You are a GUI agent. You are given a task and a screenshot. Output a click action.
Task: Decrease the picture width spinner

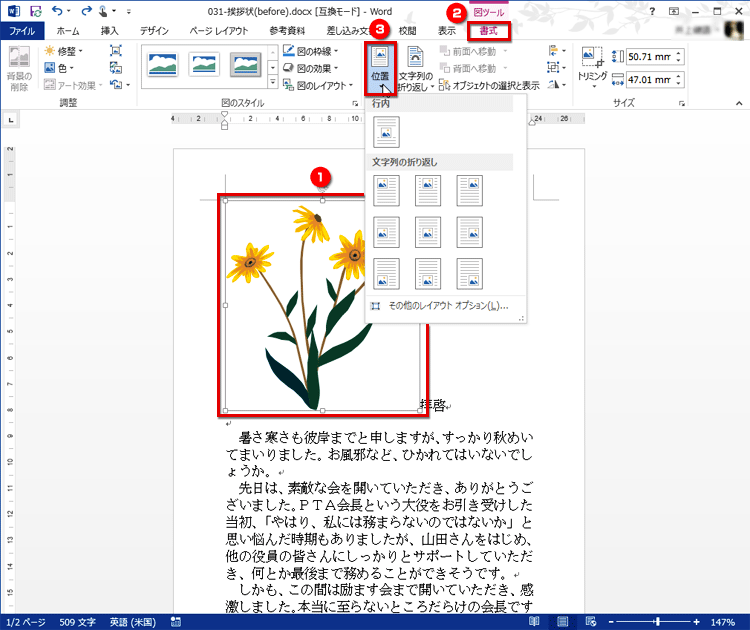679,84
